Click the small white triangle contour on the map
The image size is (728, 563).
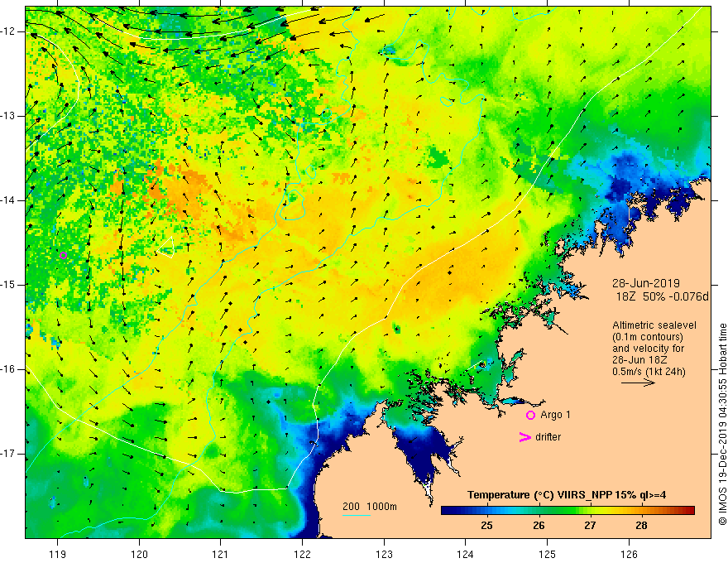click(x=165, y=247)
